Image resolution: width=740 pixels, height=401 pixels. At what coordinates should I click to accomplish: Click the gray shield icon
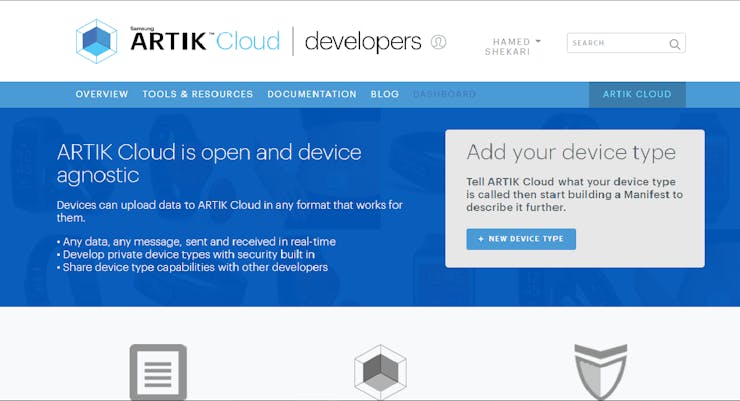coord(601,372)
